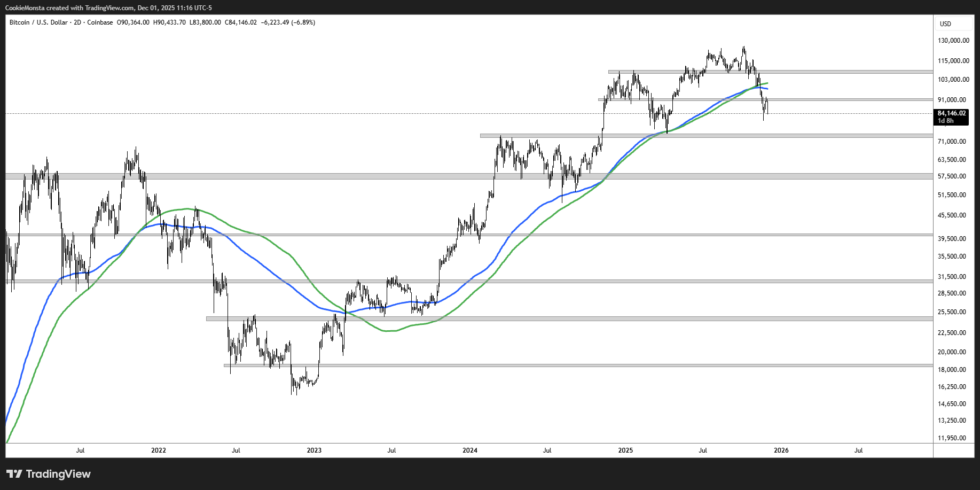Open the USD currency selector on price axis
Image resolution: width=980 pixels, height=490 pixels.
tap(945, 24)
